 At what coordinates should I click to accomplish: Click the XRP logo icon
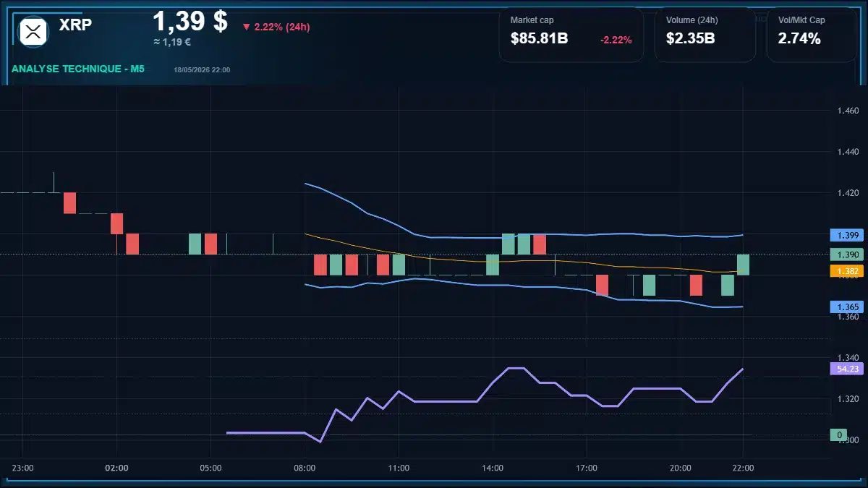pyautogui.click(x=33, y=31)
